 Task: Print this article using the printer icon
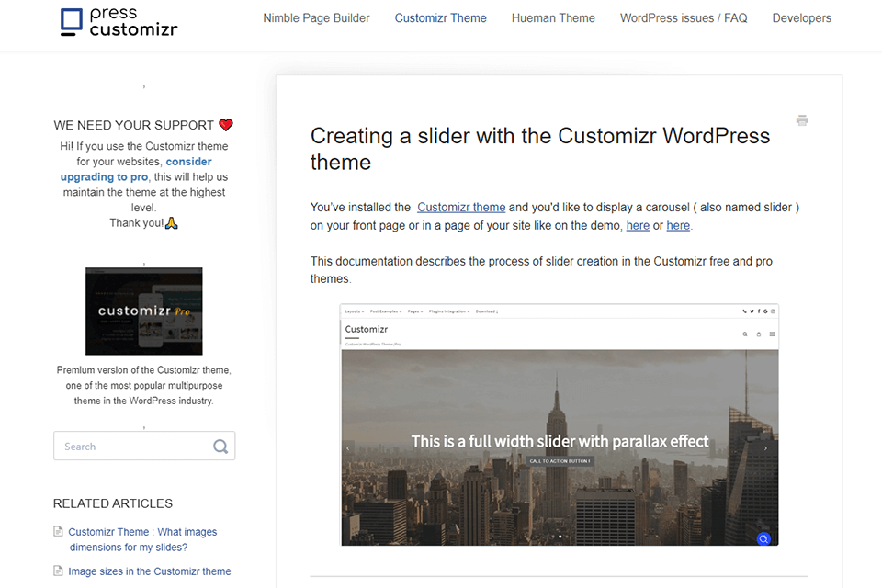(802, 120)
